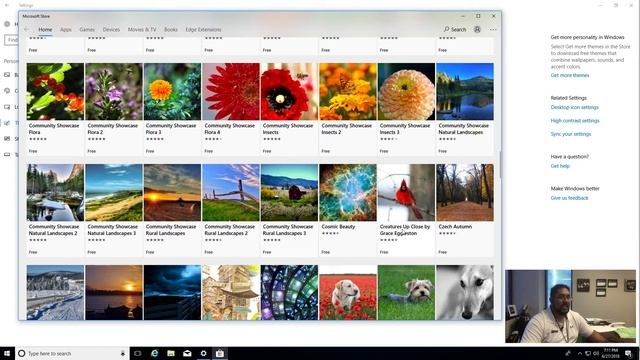
Task: Open Community Showcase Rural Landscapes sunset thumbnail
Action: [172, 193]
